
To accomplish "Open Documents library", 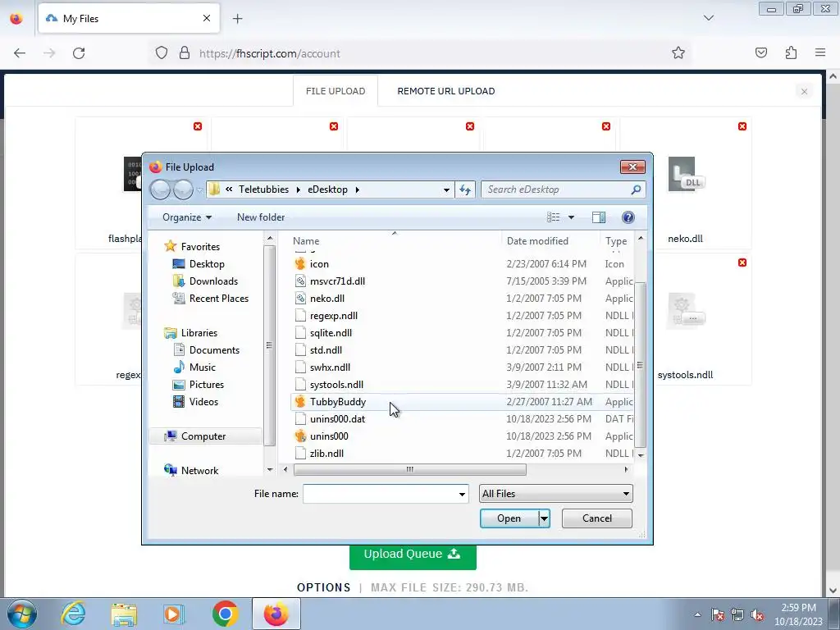I will pos(214,349).
